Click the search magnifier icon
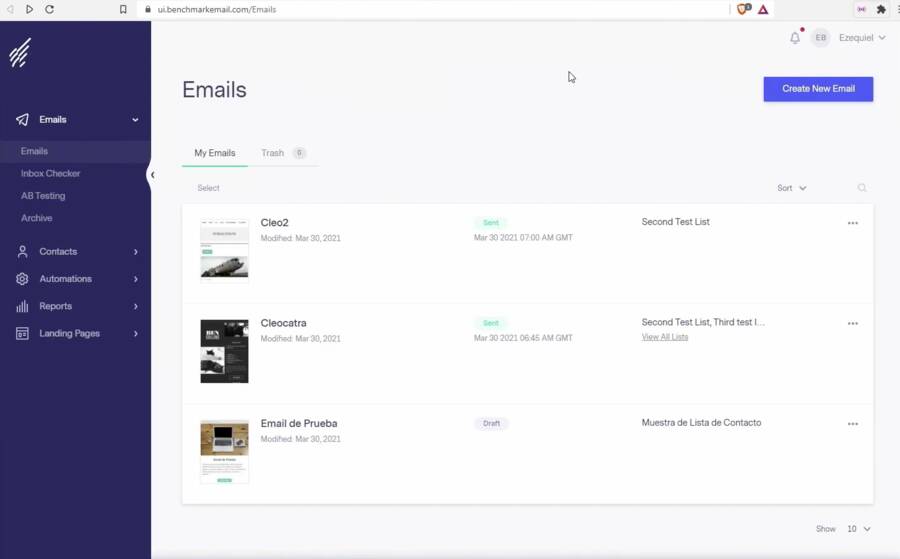The image size is (900, 559). pyautogui.click(x=862, y=188)
